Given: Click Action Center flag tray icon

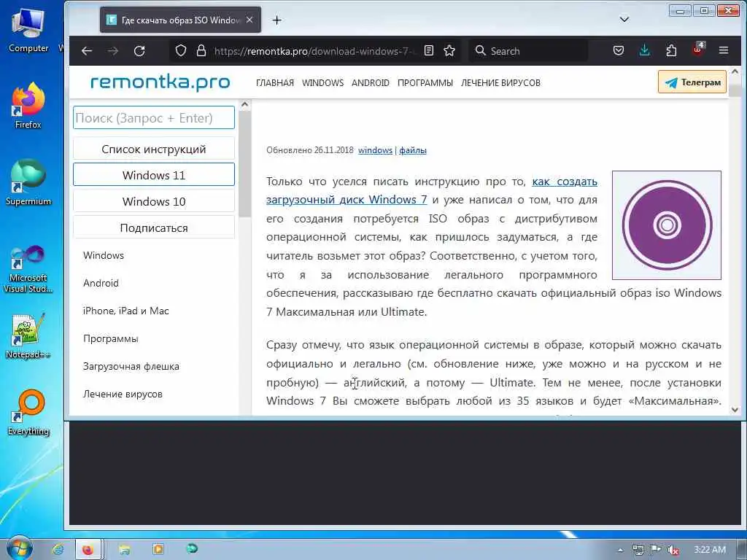Looking at the screenshot, I should pyautogui.click(x=656, y=550).
